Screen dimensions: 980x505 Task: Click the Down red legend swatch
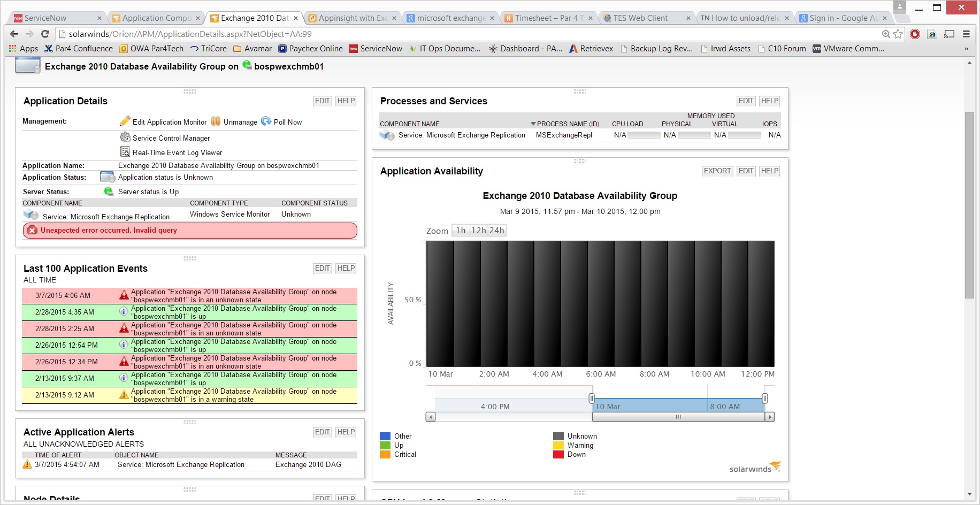(x=558, y=455)
